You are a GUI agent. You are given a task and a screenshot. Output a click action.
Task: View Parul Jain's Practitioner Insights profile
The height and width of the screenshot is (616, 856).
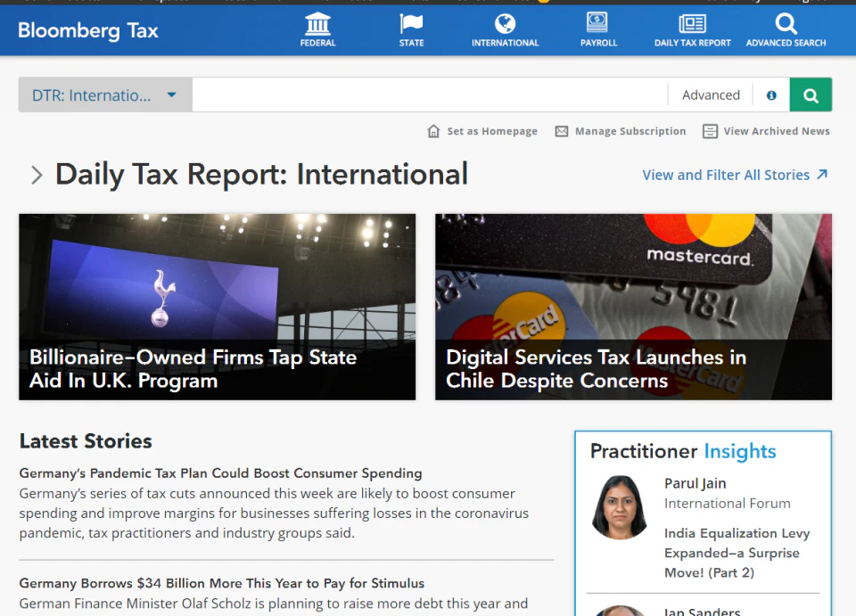pyautogui.click(x=695, y=483)
